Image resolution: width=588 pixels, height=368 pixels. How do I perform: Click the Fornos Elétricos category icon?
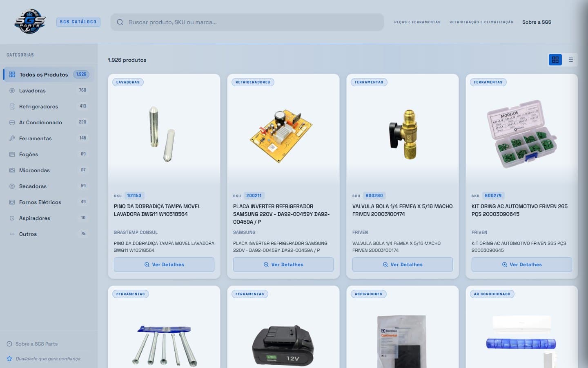pos(12,202)
